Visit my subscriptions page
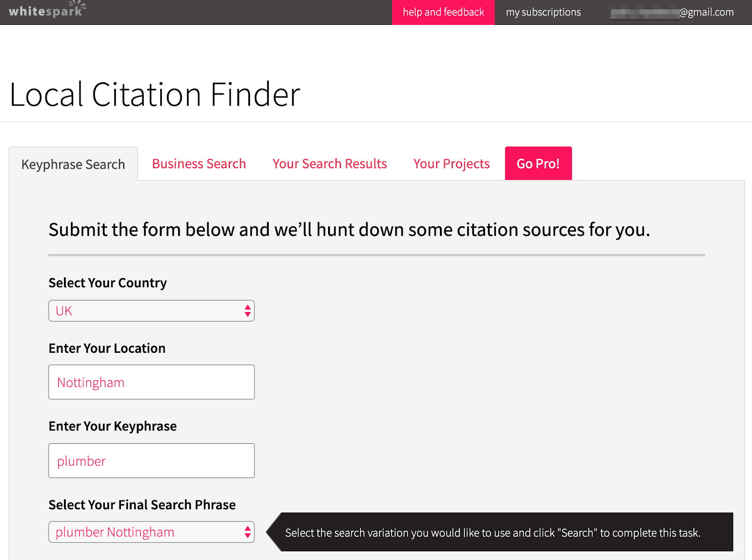This screenshot has height=560, width=752. (543, 12)
